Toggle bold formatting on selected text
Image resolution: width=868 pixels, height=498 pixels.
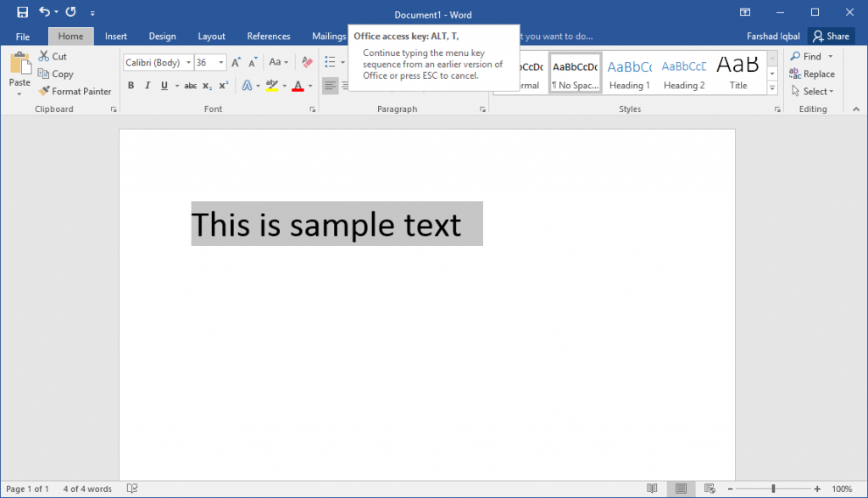click(x=131, y=85)
